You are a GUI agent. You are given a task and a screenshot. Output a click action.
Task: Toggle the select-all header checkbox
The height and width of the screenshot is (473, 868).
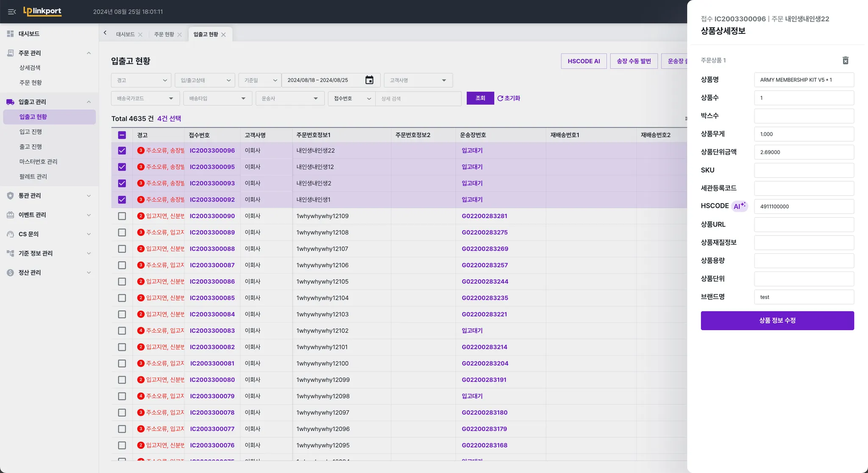(x=122, y=135)
